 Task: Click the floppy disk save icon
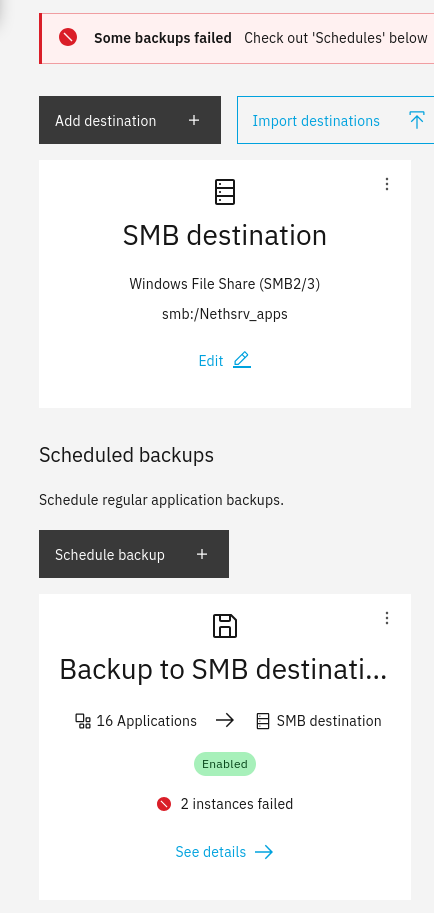225,626
